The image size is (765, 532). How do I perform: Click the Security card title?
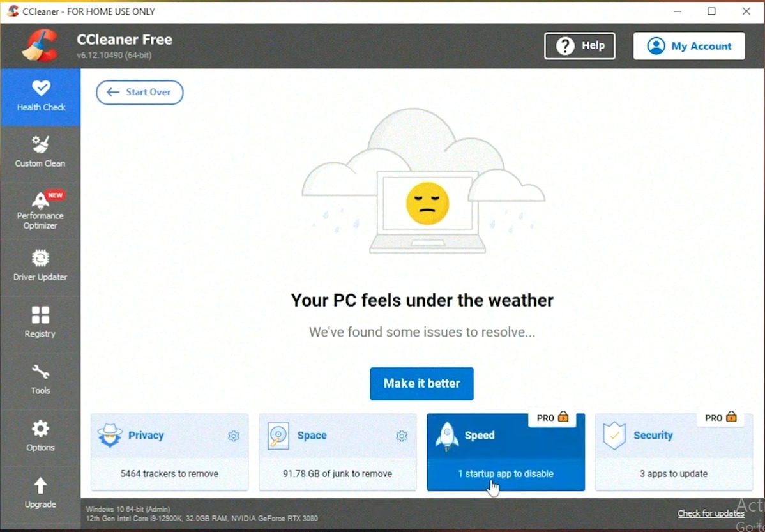coord(653,436)
